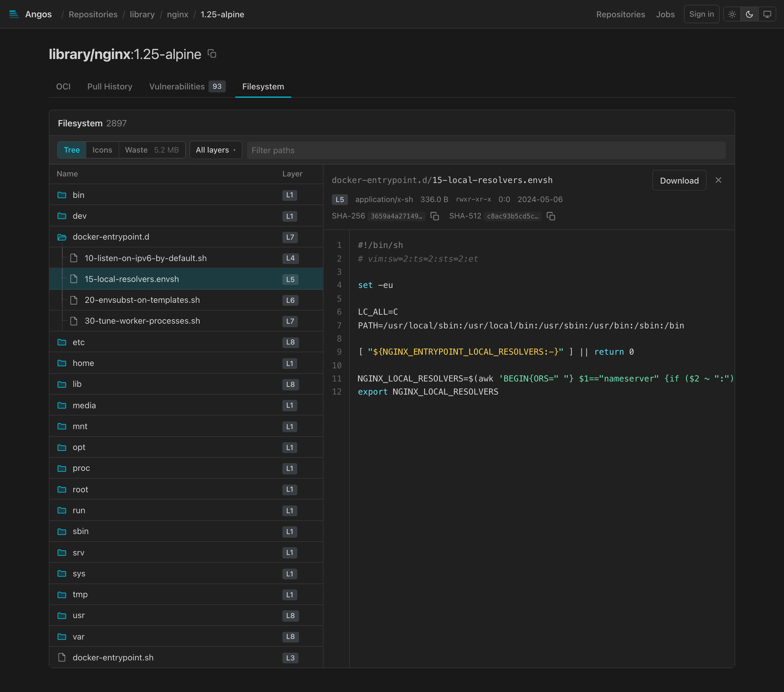Close the file preview panel
Image resolution: width=784 pixels, height=692 pixels.
718,180
